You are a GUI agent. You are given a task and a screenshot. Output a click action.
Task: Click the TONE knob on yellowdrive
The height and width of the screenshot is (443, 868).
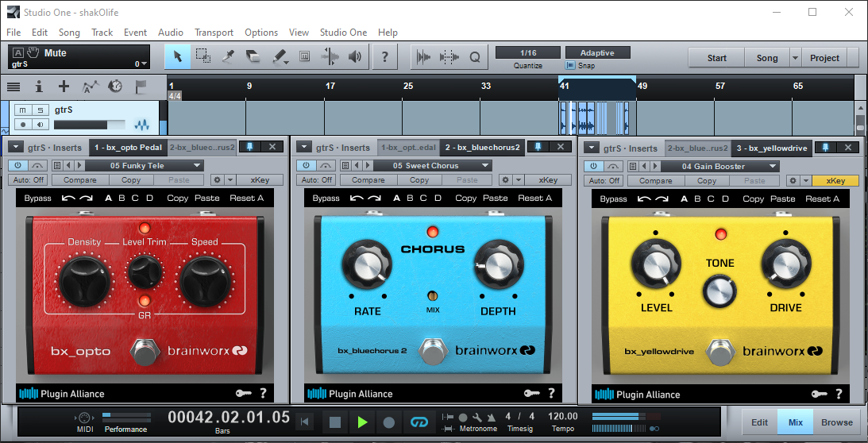point(719,291)
